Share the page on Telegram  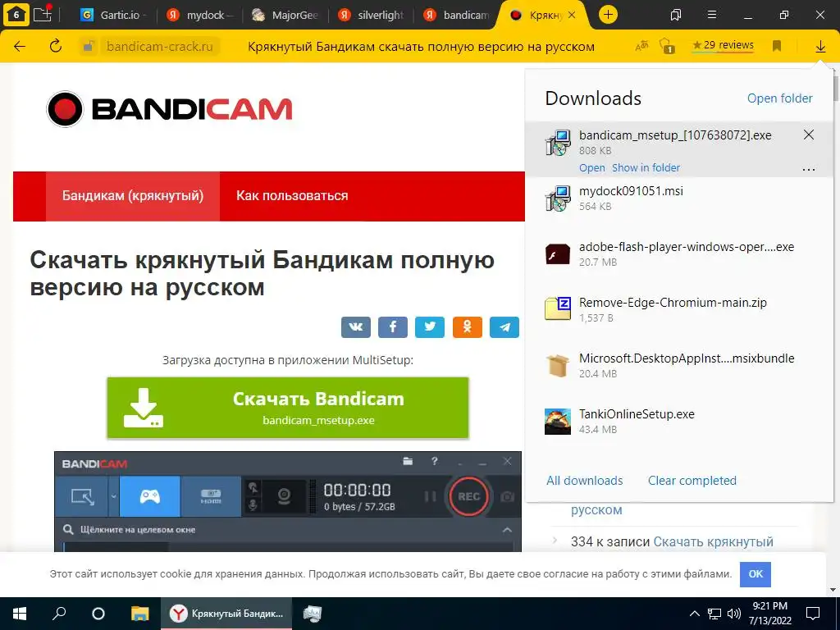pos(504,326)
